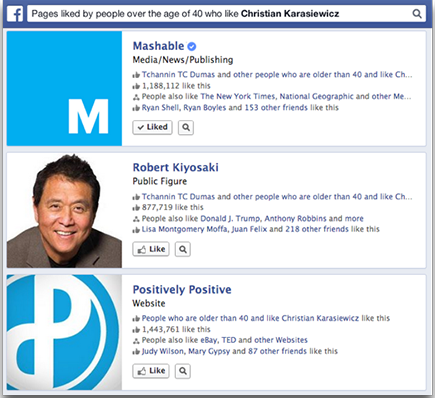Click "Christian Karasiewicz" in the search query
The width and height of the screenshot is (435, 398).
(290, 14)
